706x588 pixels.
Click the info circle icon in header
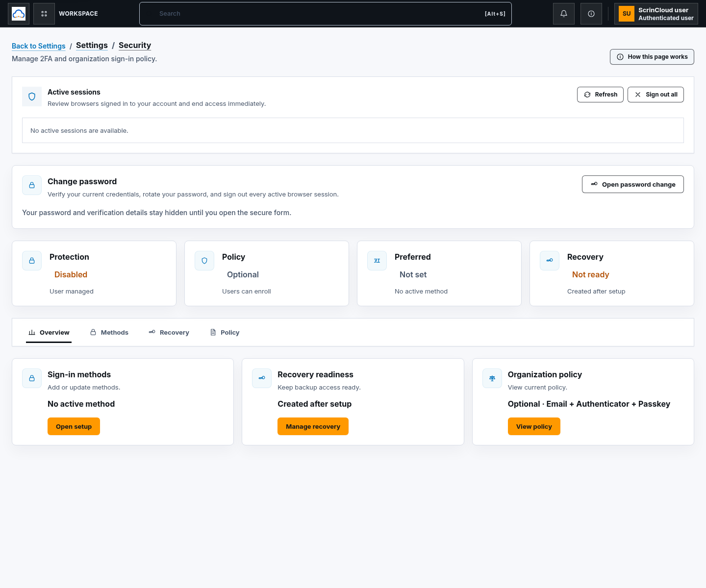(x=591, y=14)
